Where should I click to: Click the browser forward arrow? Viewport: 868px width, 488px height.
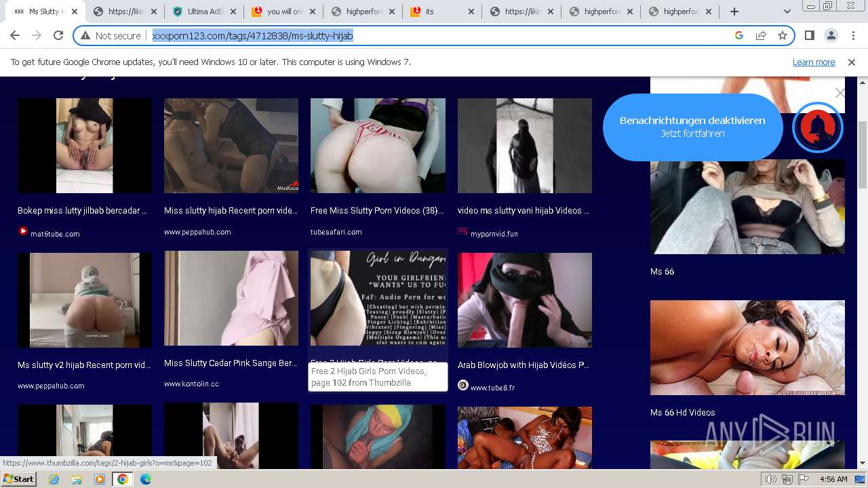[x=37, y=36]
